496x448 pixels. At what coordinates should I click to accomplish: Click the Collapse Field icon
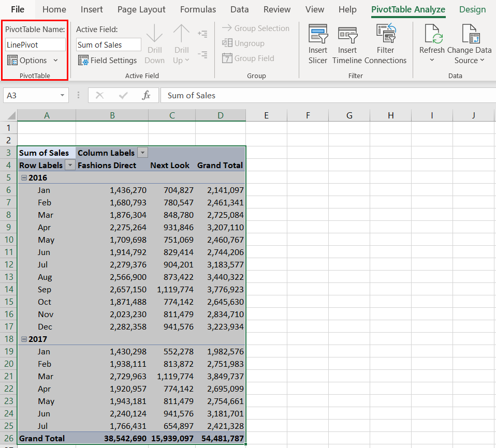203,54
